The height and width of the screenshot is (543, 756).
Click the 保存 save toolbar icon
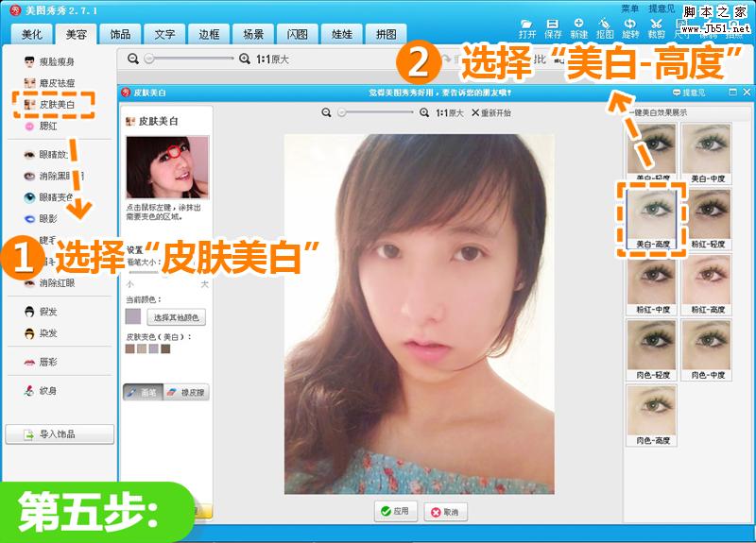[x=553, y=29]
